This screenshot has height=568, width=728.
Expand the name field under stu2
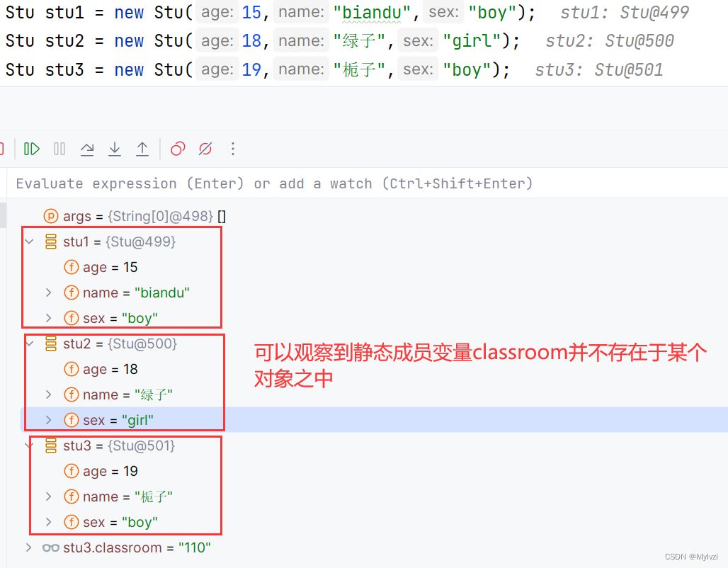(x=47, y=394)
